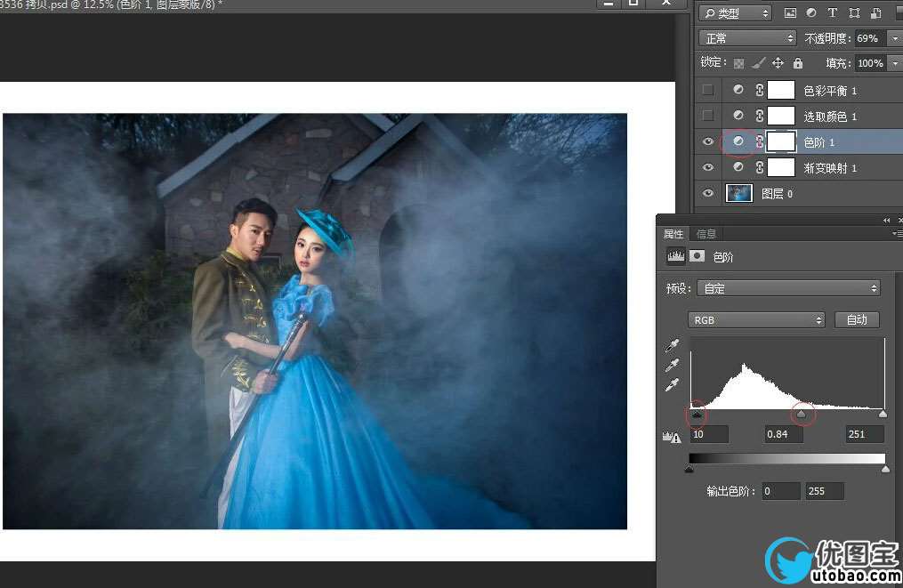Screen dimensions: 903x588
Task: Open the RGB channel dropdown
Action: 756,319
